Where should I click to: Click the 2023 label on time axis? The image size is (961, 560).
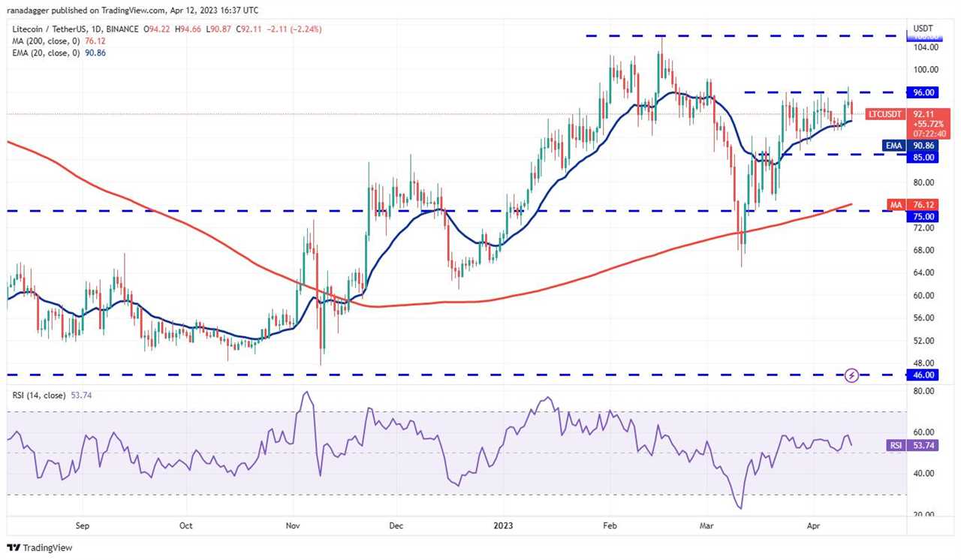pos(502,525)
